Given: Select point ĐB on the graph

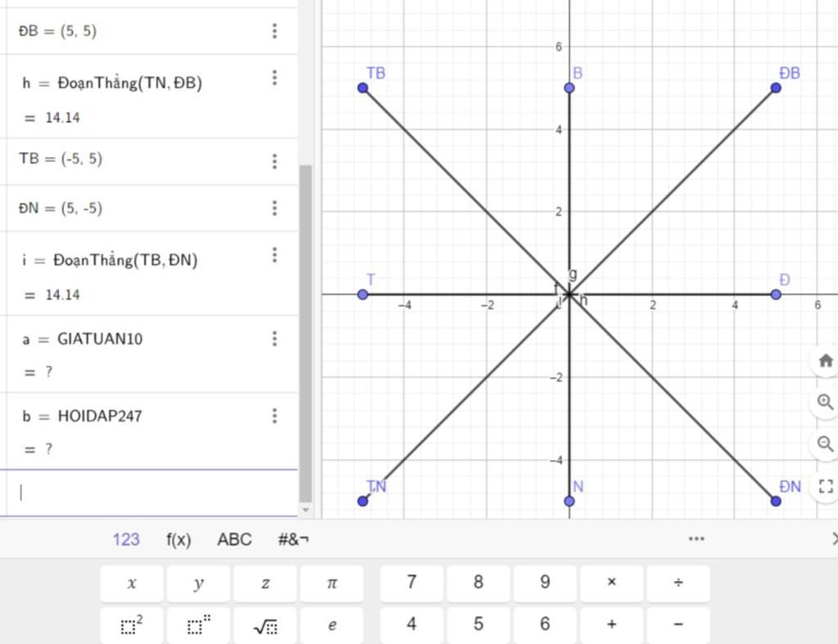Looking at the screenshot, I should click(x=776, y=88).
